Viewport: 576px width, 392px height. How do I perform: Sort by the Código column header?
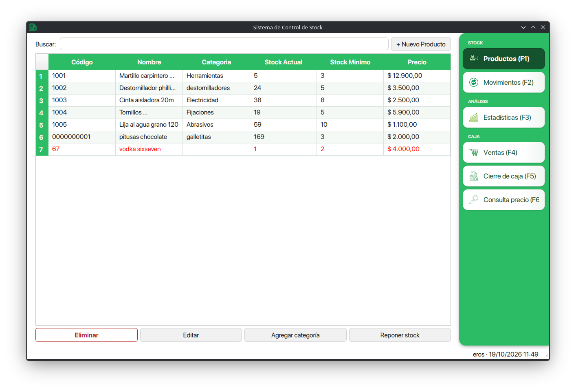tap(82, 62)
